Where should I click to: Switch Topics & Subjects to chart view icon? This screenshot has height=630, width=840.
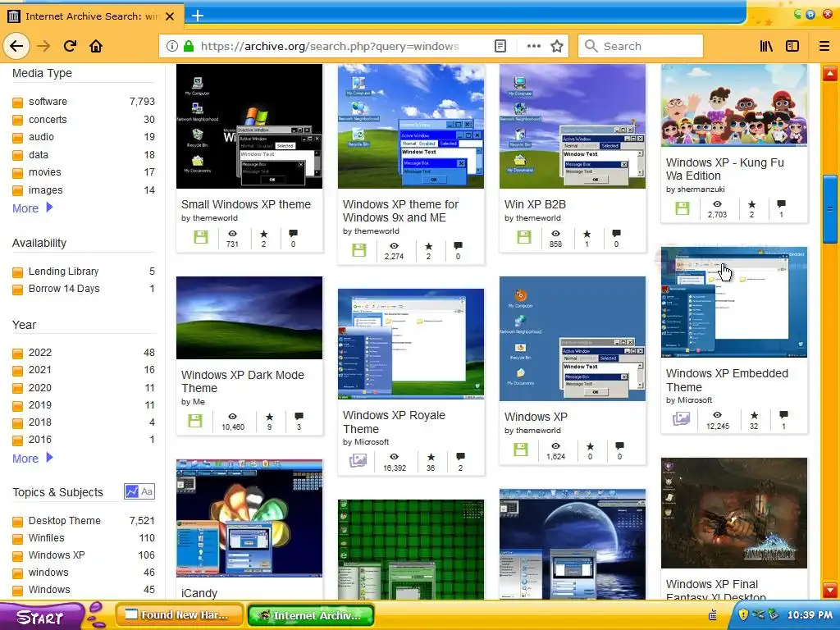tap(132, 491)
